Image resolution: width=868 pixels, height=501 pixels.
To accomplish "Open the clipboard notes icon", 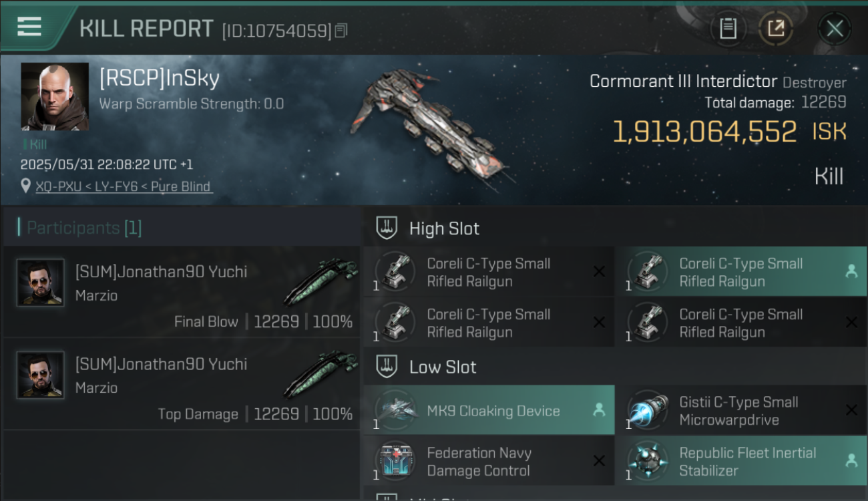I will click(728, 29).
